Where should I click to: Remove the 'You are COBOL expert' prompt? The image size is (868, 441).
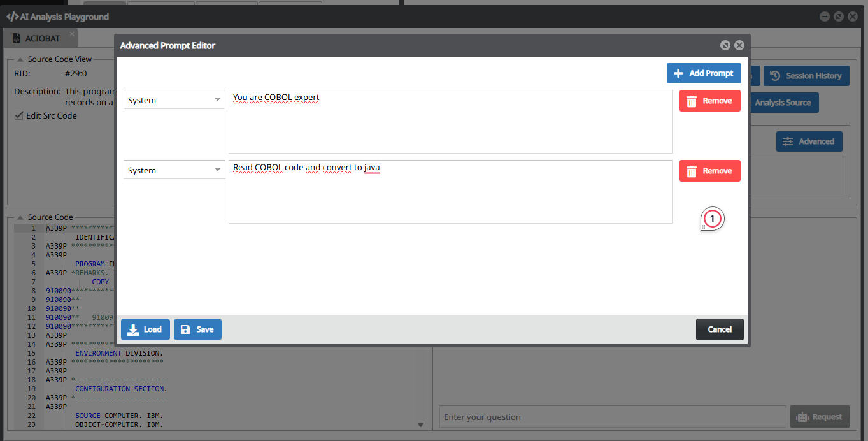click(709, 101)
